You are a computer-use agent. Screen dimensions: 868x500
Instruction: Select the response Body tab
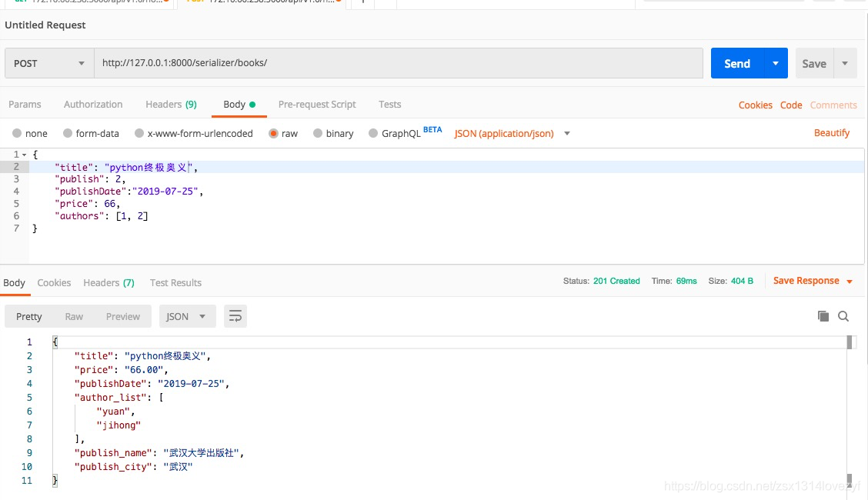pyautogui.click(x=15, y=282)
